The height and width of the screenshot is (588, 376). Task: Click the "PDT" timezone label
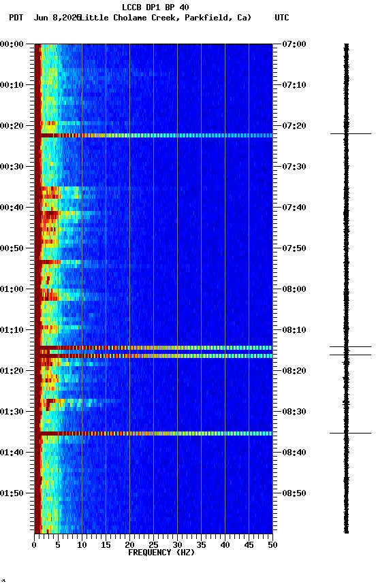[16, 18]
